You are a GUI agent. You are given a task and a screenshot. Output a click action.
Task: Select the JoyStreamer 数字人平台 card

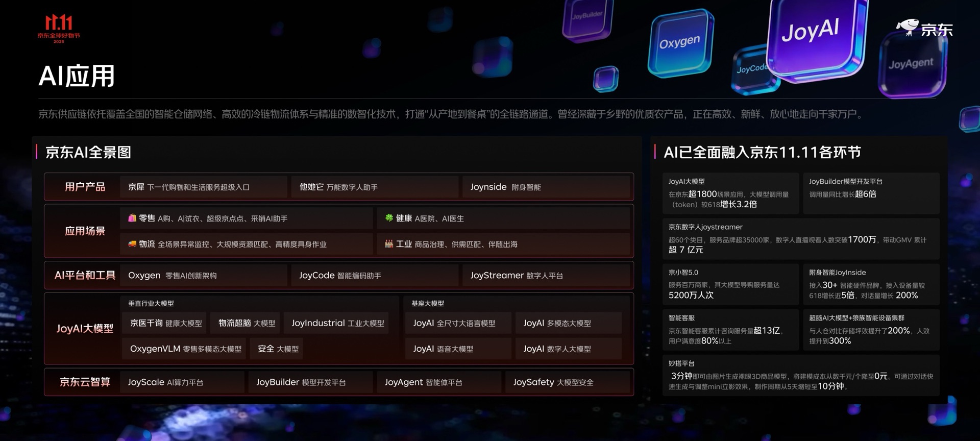tap(546, 275)
